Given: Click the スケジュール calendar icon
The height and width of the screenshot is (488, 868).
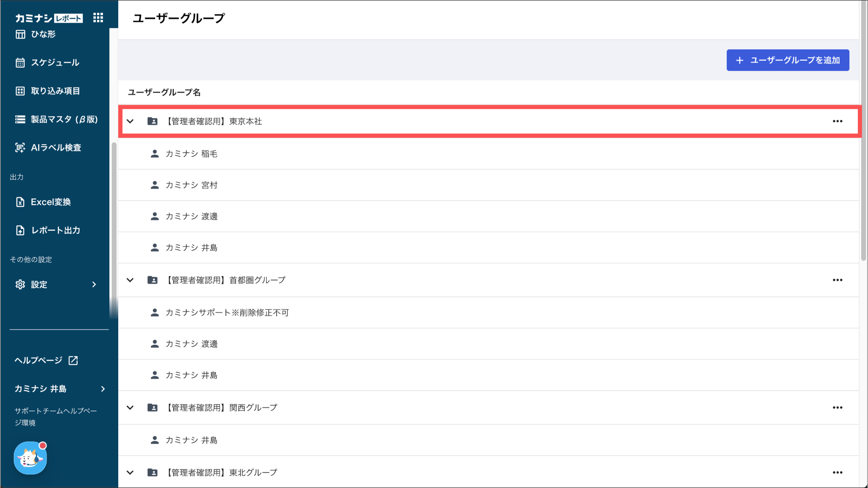Looking at the screenshot, I should (20, 63).
